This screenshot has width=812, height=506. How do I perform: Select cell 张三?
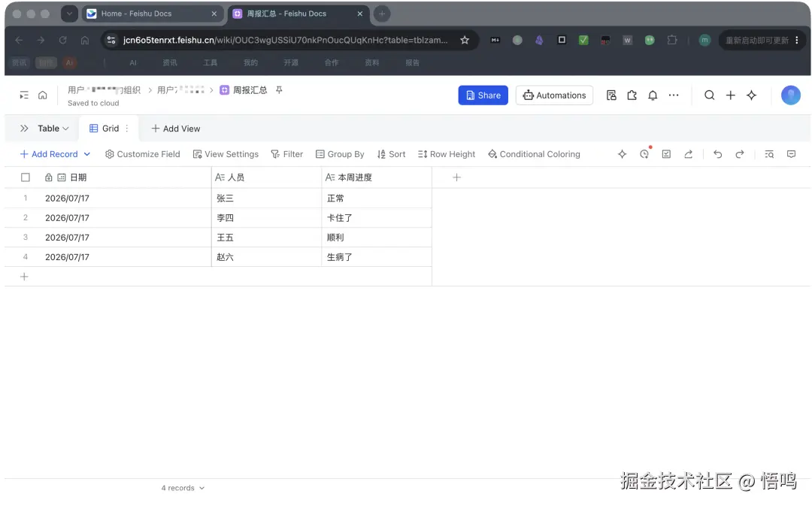click(x=266, y=198)
